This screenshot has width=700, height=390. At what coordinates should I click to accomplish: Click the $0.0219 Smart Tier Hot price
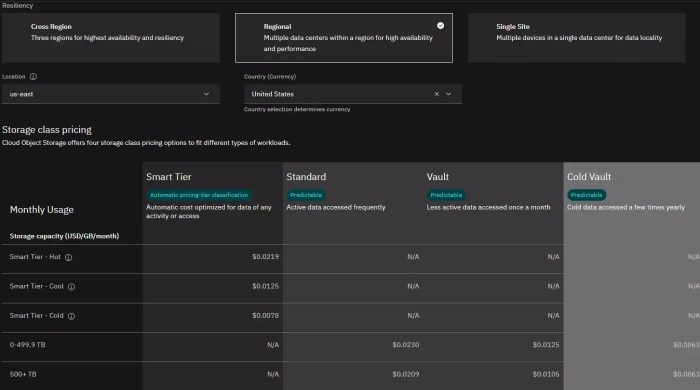point(265,257)
